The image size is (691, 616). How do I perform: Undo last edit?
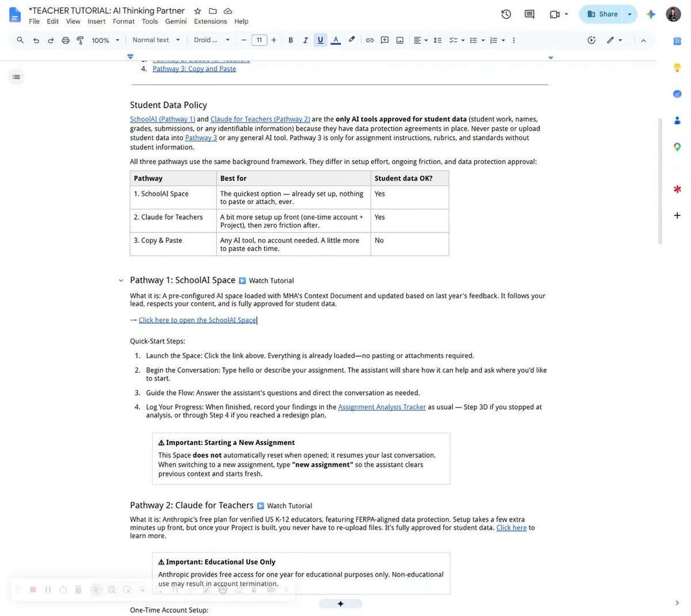tap(36, 40)
